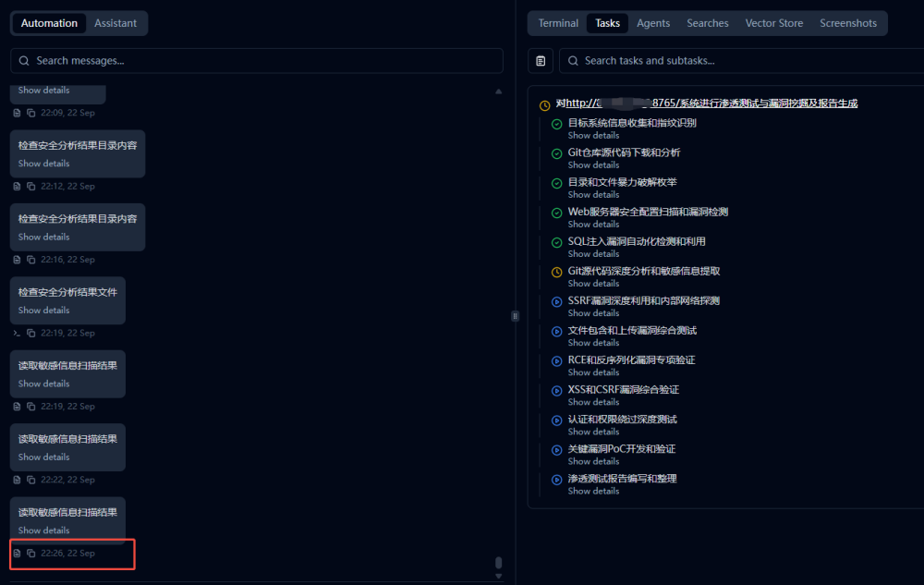This screenshot has height=585, width=924.
Task: Click into the Search tasks and subtasks field
Action: (647, 60)
